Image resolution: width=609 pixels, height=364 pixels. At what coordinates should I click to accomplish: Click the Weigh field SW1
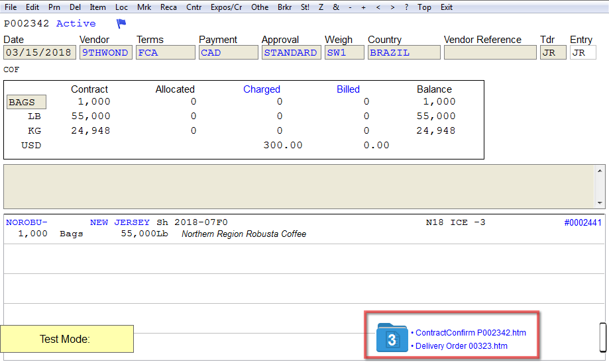(345, 52)
